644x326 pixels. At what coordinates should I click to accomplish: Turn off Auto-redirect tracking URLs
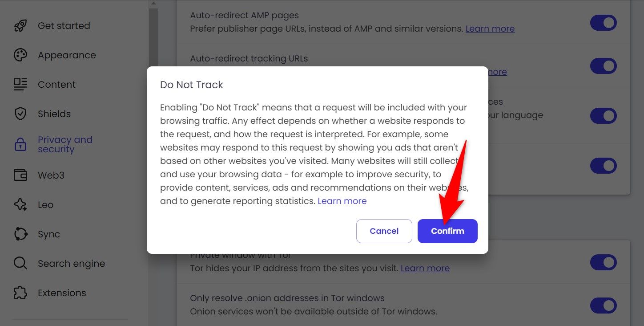pyautogui.click(x=604, y=66)
